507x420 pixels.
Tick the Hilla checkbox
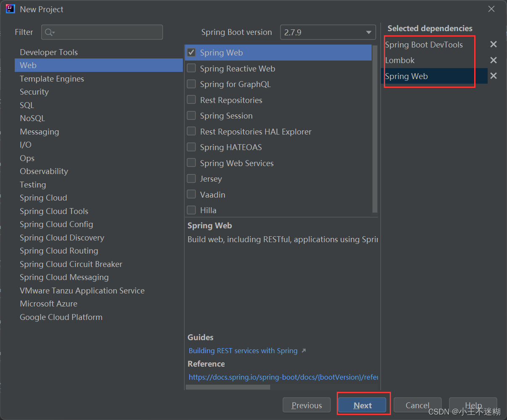pos(191,210)
